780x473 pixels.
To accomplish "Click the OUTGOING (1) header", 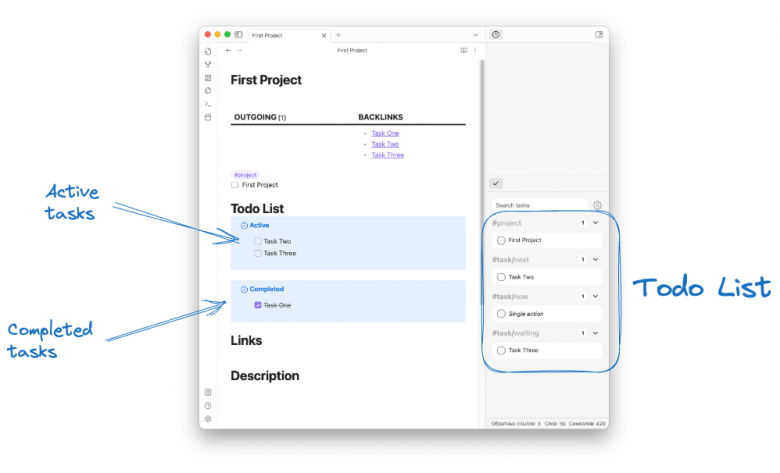I will (x=260, y=117).
